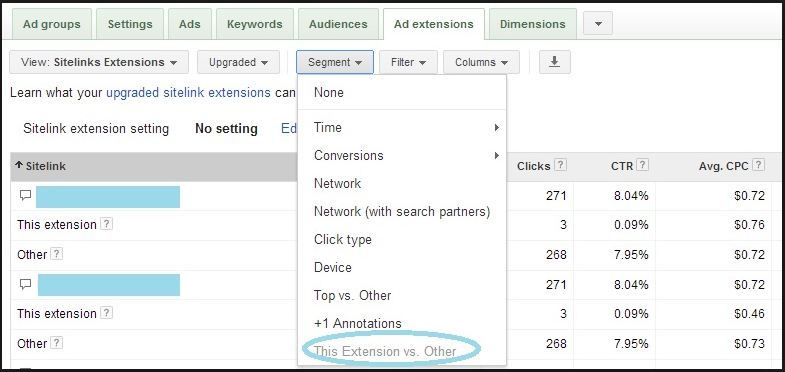The image size is (785, 372).
Task: Open the Columns dropdown
Action: click(481, 62)
